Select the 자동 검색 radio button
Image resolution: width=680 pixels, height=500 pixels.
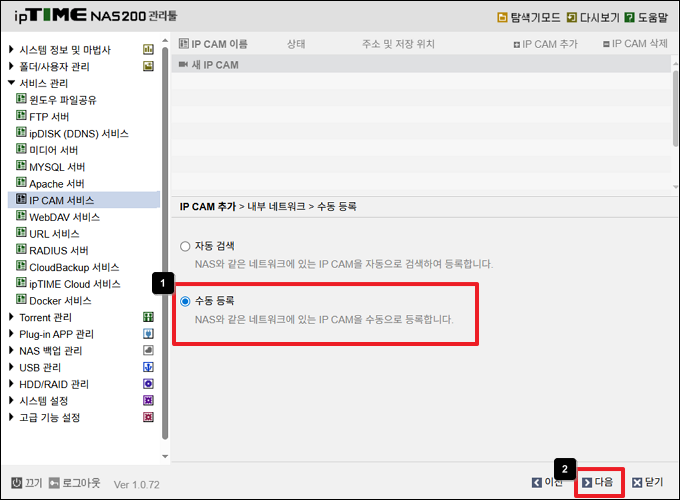[x=184, y=246]
